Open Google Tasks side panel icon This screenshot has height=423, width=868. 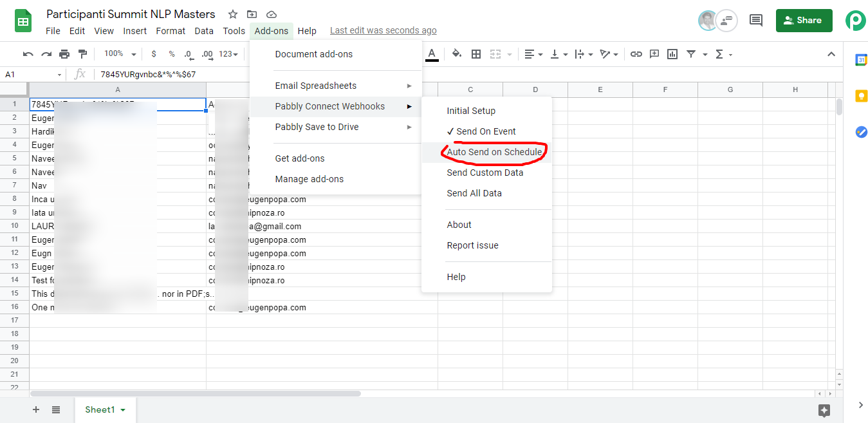(x=861, y=132)
